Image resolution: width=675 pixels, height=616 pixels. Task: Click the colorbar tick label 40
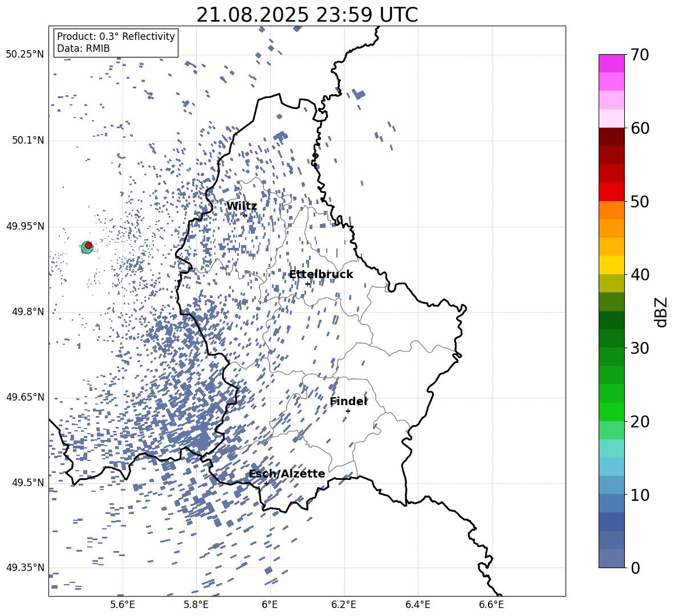click(640, 275)
